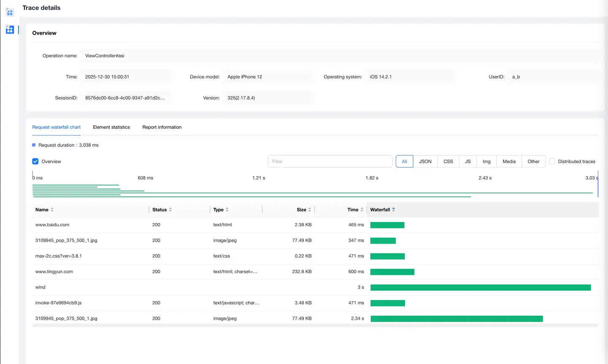Sort the table by the Name column
Image resolution: width=608 pixels, height=364 pixels.
(x=52, y=210)
